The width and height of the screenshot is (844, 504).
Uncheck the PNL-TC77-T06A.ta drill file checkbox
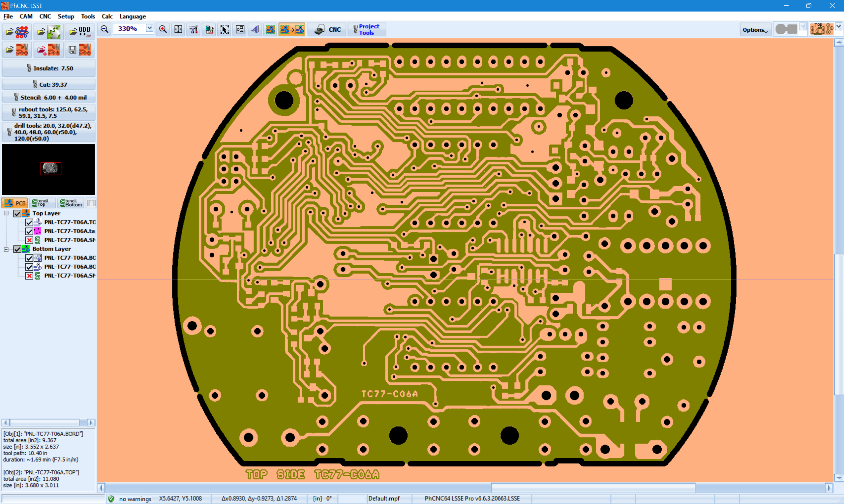pos(29,231)
